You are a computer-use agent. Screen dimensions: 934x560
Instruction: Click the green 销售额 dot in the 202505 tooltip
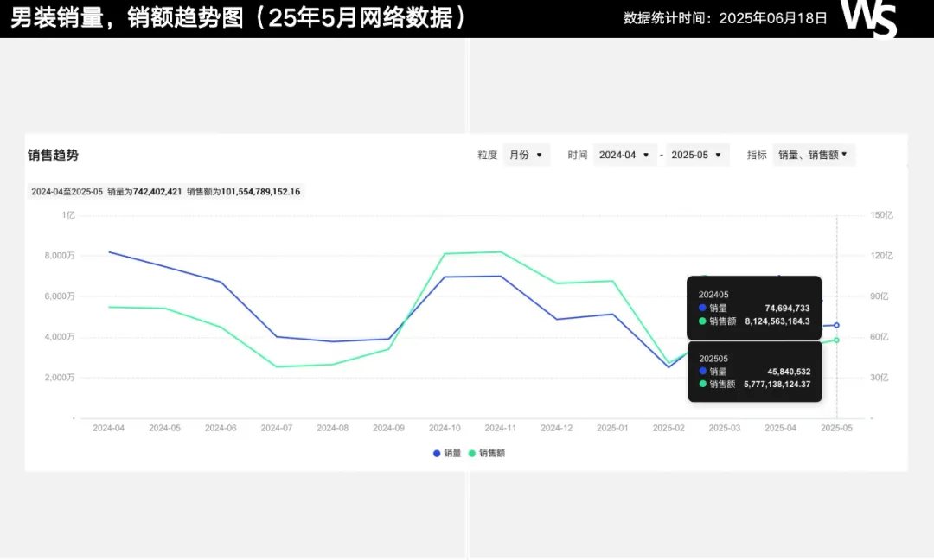pos(702,384)
